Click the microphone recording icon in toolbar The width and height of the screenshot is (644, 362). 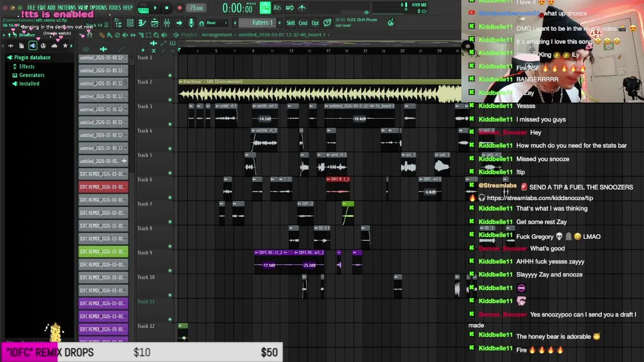(x=191, y=23)
